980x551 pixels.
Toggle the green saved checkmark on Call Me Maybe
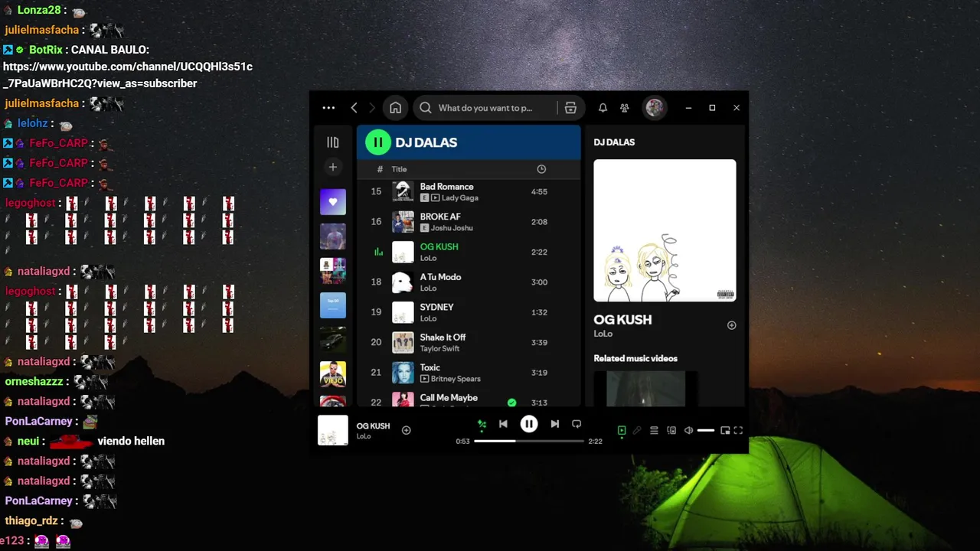click(x=511, y=403)
